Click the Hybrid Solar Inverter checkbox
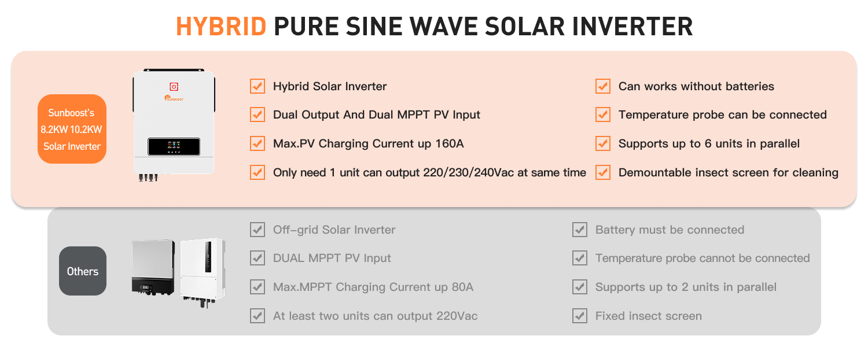This screenshot has height=347, width=868. click(258, 86)
